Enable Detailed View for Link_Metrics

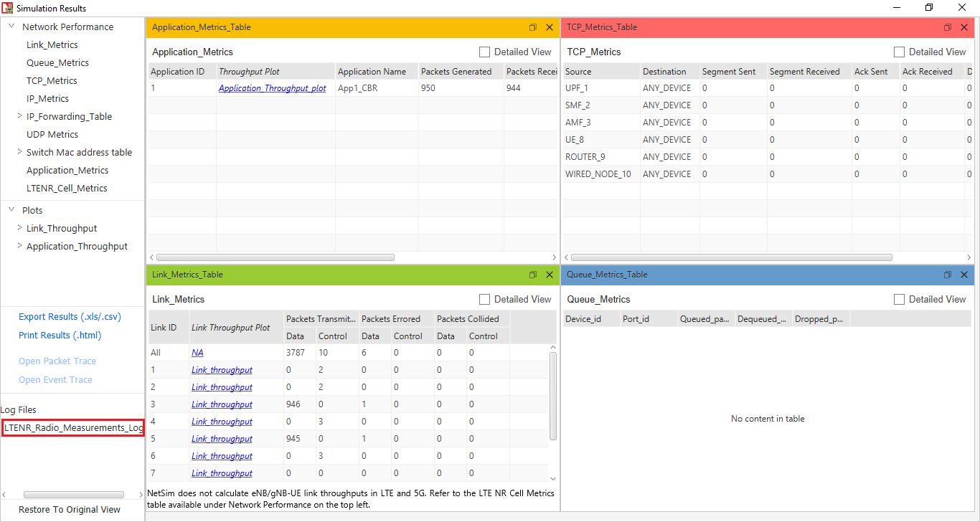point(484,299)
